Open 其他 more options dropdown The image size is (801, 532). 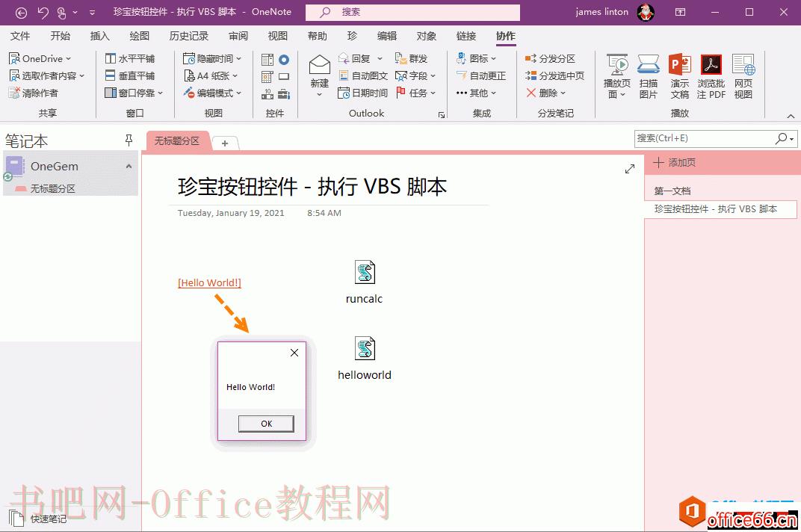pos(476,93)
